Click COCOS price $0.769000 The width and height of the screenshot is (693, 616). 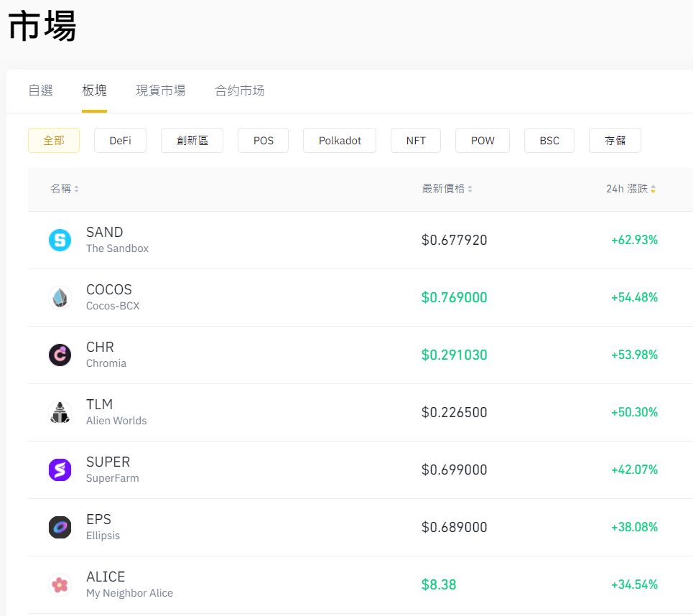coord(454,297)
